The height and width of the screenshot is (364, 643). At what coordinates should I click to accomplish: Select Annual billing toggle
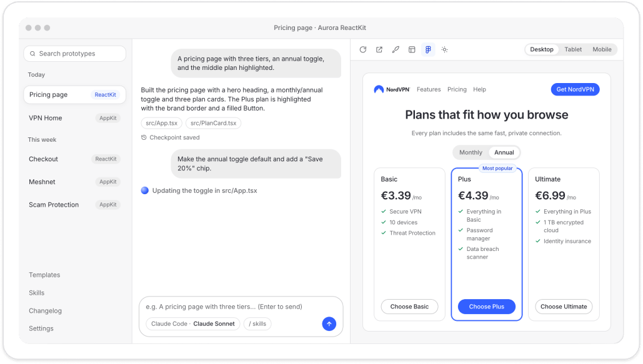tap(504, 152)
